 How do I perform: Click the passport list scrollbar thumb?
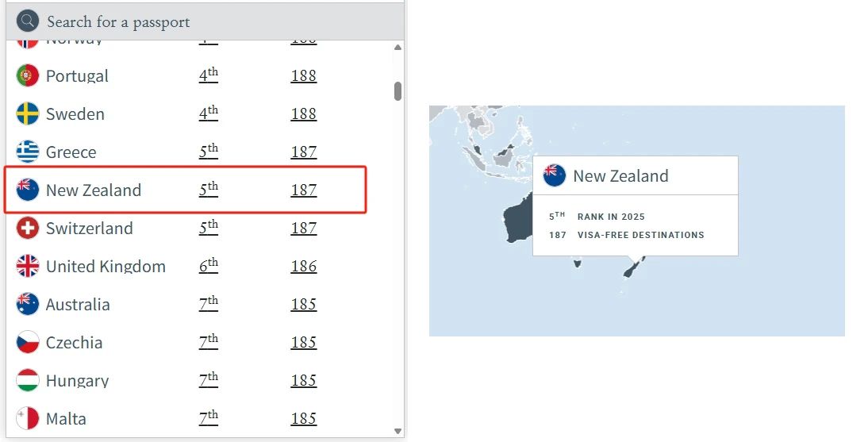[x=398, y=91]
